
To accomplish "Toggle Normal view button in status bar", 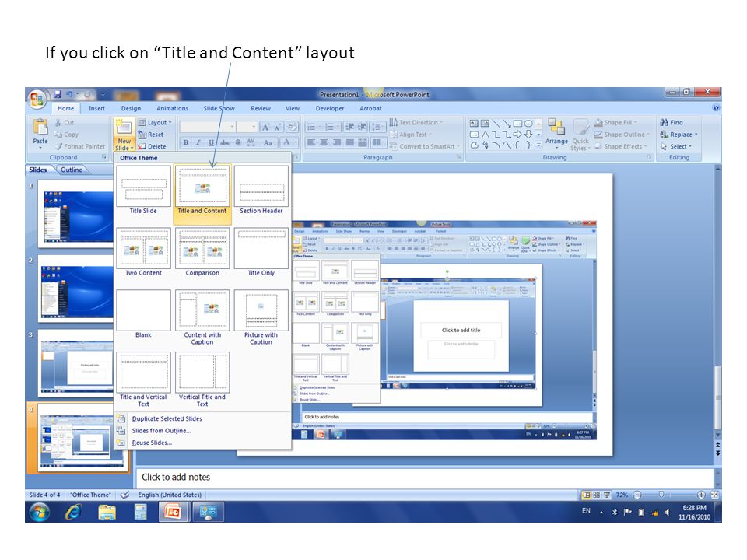I will tap(587, 495).
